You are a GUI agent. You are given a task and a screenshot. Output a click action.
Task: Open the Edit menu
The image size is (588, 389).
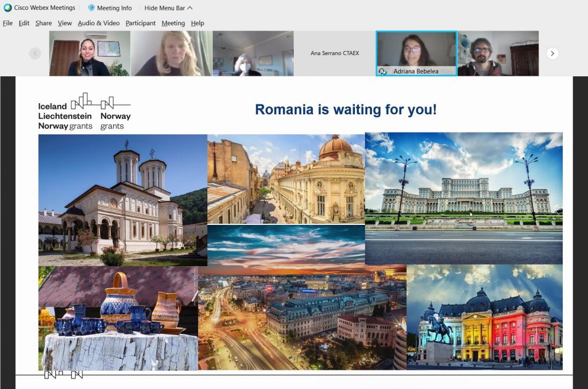pos(24,23)
